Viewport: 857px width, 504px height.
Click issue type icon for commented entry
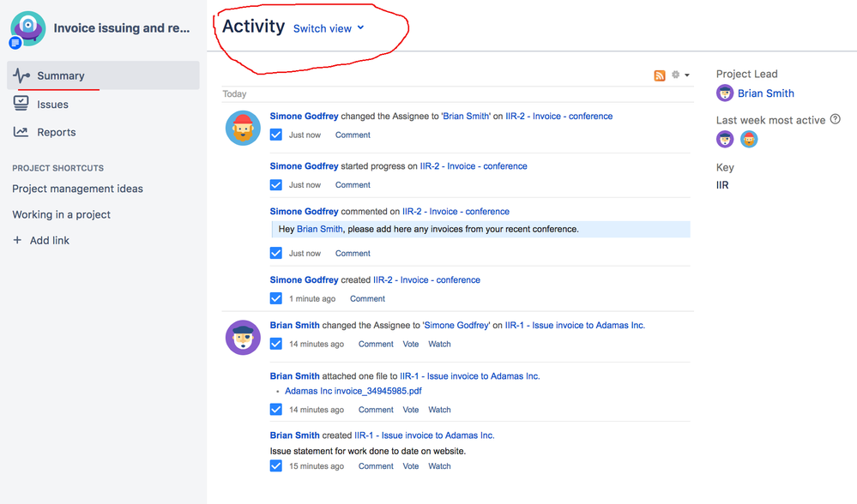click(x=276, y=253)
